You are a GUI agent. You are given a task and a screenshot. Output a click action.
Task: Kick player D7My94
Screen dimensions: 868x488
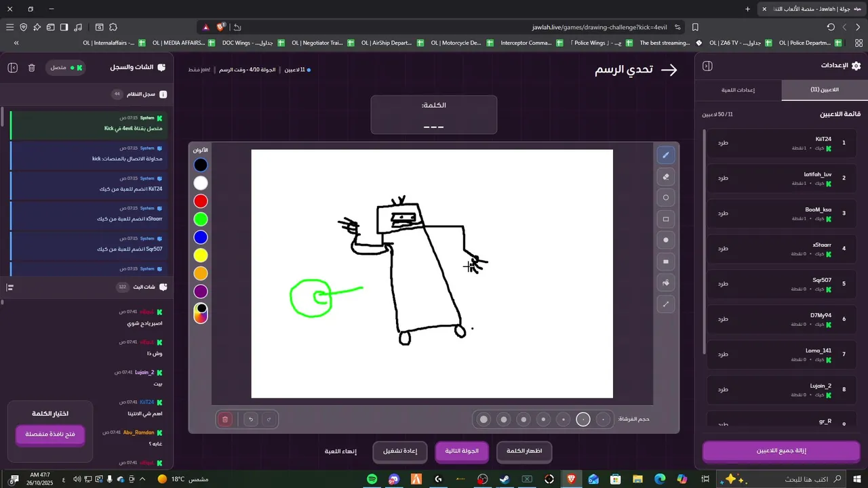(x=724, y=319)
